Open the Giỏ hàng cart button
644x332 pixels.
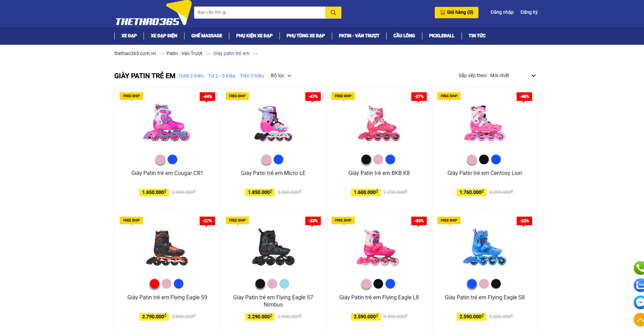coord(456,12)
